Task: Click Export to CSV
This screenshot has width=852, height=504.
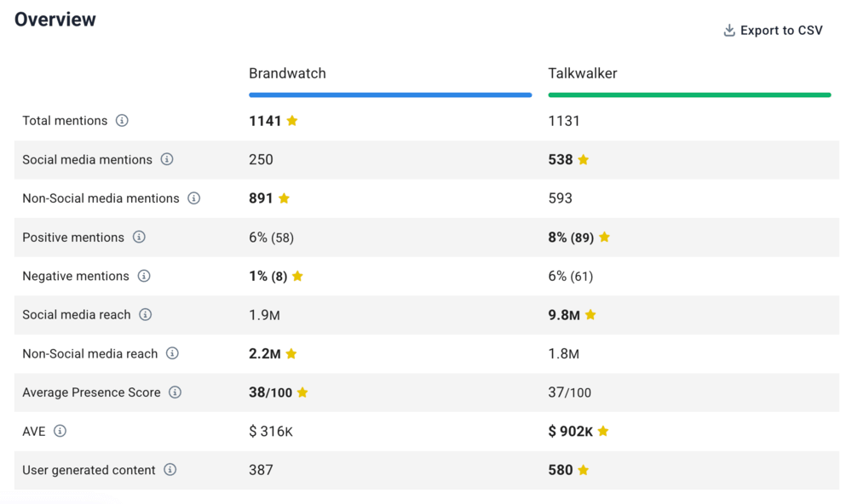Action: click(781, 30)
